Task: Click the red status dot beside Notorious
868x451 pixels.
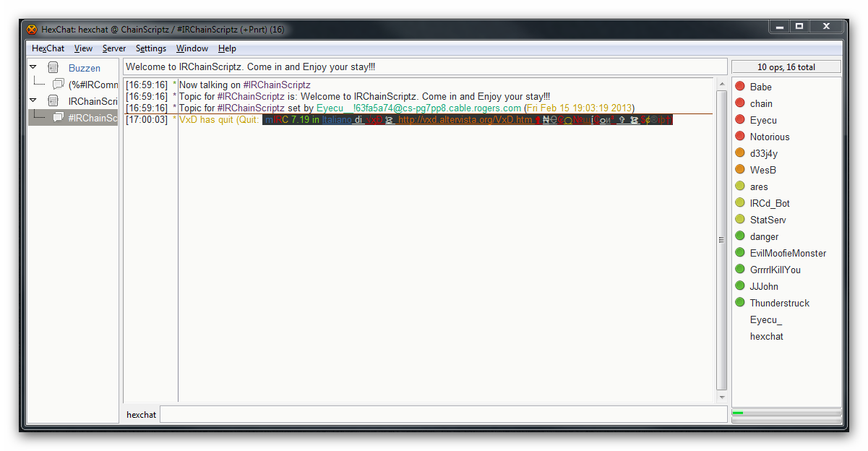Action: click(x=739, y=137)
